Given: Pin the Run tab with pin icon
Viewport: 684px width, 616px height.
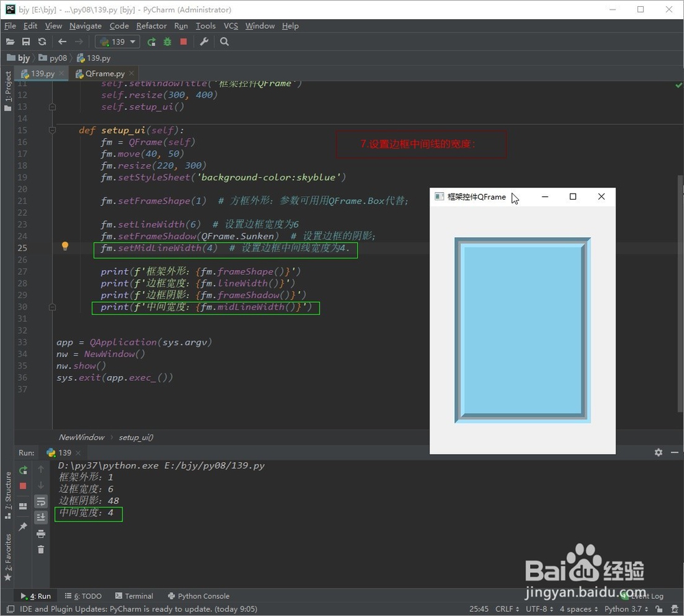Looking at the screenshot, I should pos(23,526).
